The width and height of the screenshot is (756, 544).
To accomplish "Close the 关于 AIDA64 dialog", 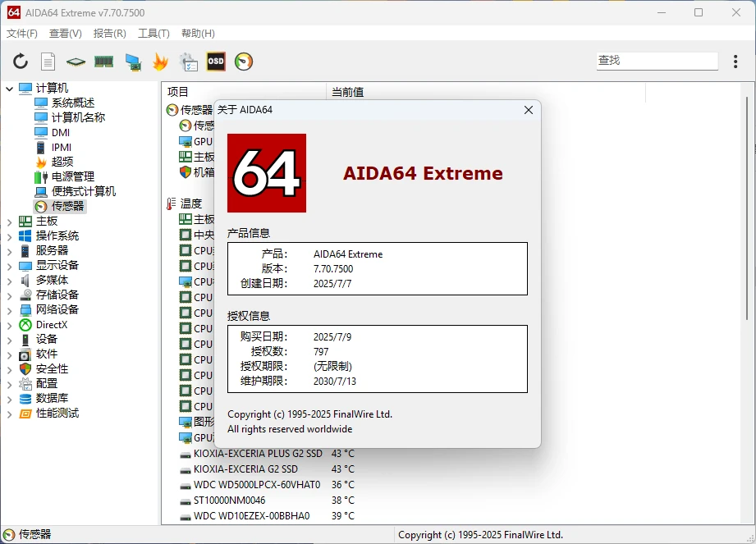I will point(529,110).
